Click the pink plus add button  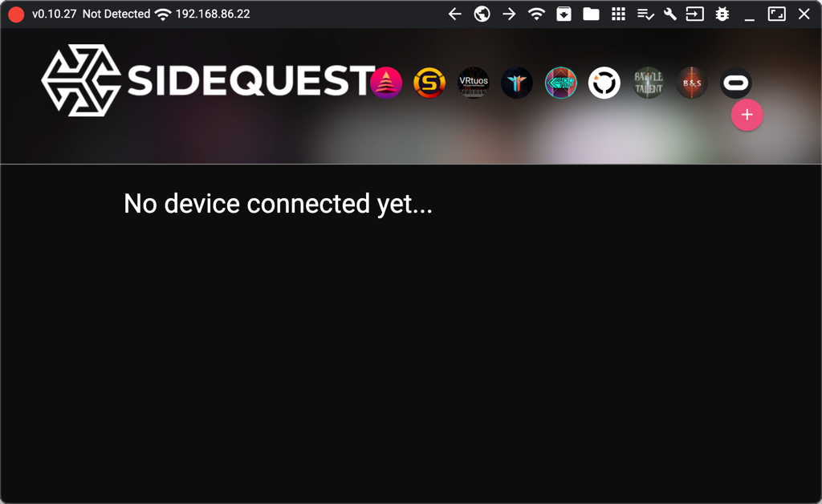pyautogui.click(x=747, y=115)
